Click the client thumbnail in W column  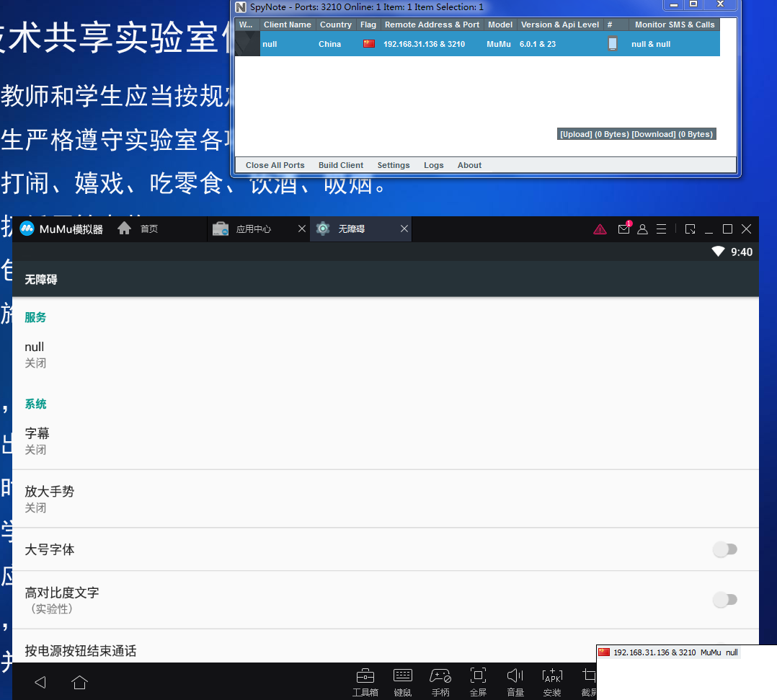[247, 44]
